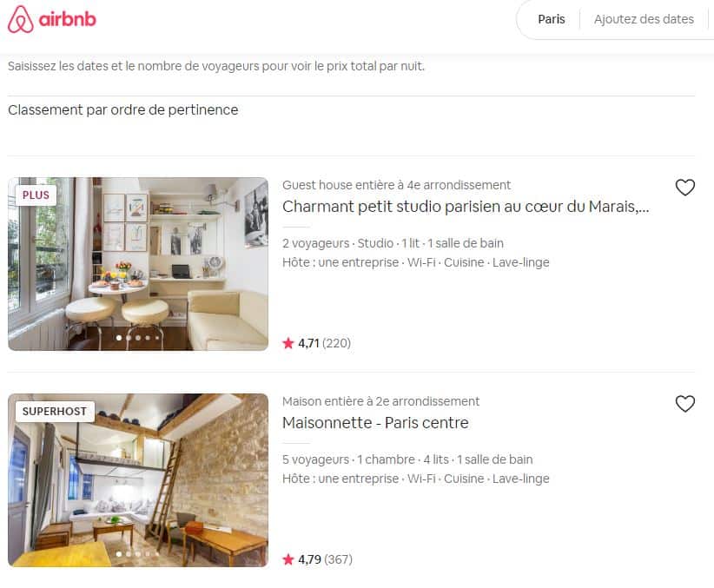This screenshot has width=714, height=588.
Task: Open the Ajoutez des dates picker
Action: [644, 19]
